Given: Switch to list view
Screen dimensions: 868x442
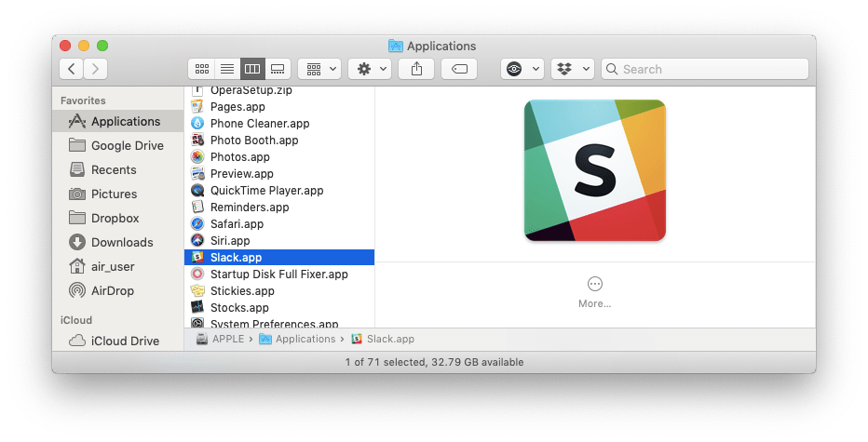Looking at the screenshot, I should click(x=227, y=69).
